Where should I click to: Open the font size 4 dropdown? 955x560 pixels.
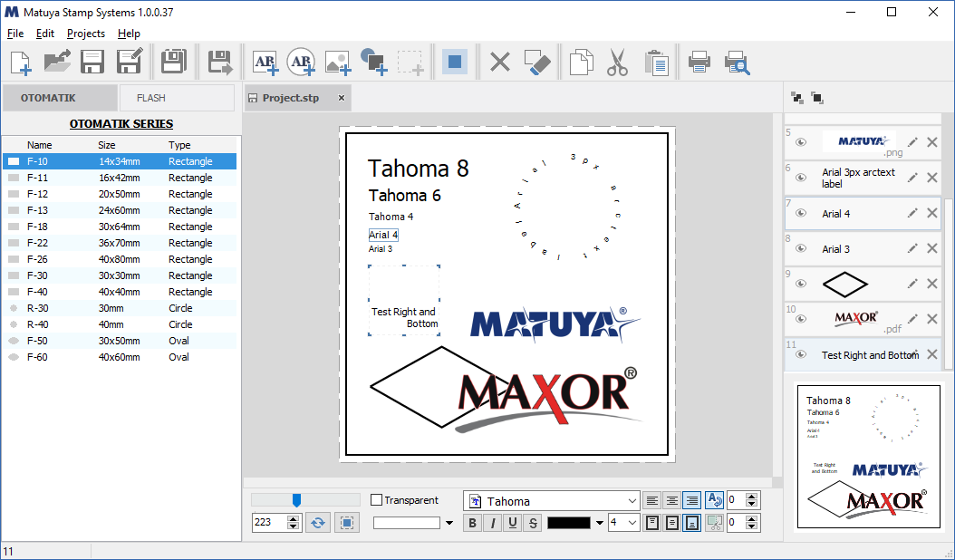(632, 522)
